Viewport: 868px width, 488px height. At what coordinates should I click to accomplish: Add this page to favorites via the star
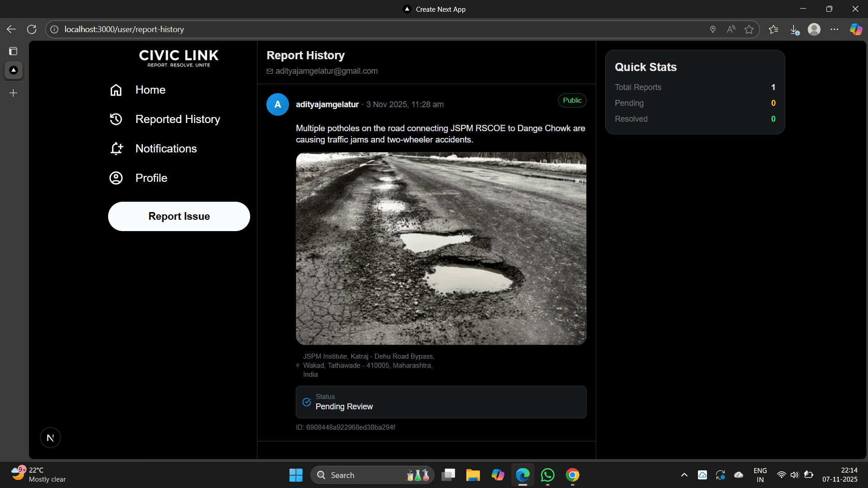coord(749,29)
